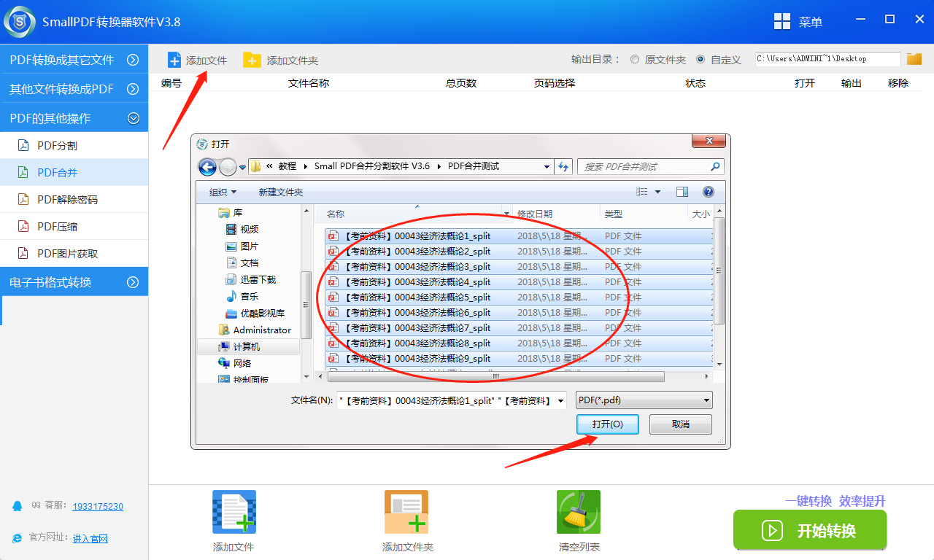The image size is (934, 560).
Task: Click the 菜单 label in the title bar
Action: 811,22
